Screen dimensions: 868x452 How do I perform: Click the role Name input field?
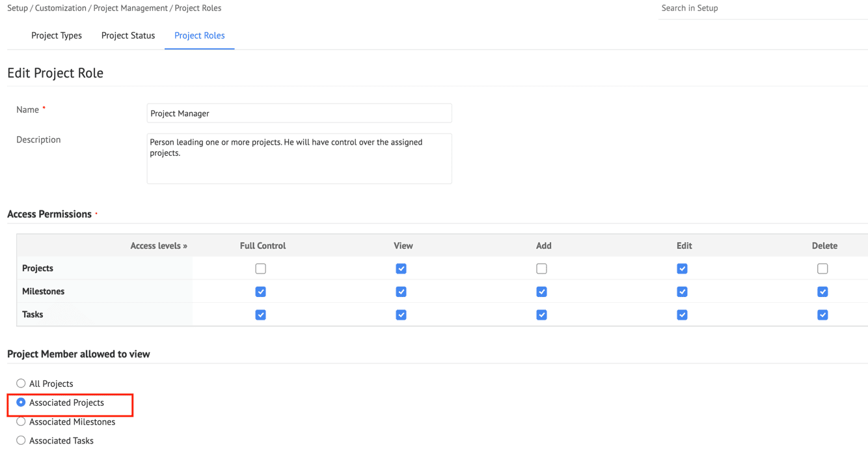tap(299, 113)
